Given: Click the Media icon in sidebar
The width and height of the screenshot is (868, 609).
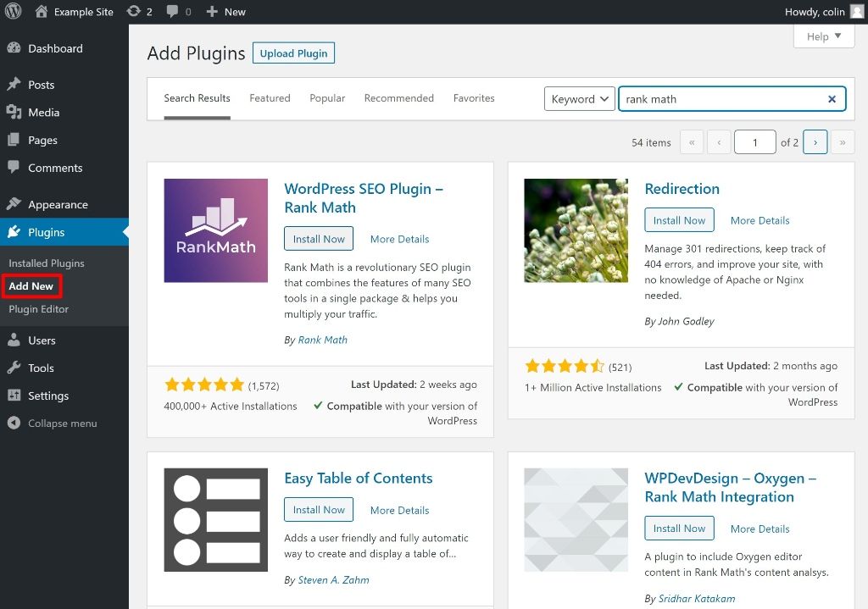Looking at the screenshot, I should 14,112.
